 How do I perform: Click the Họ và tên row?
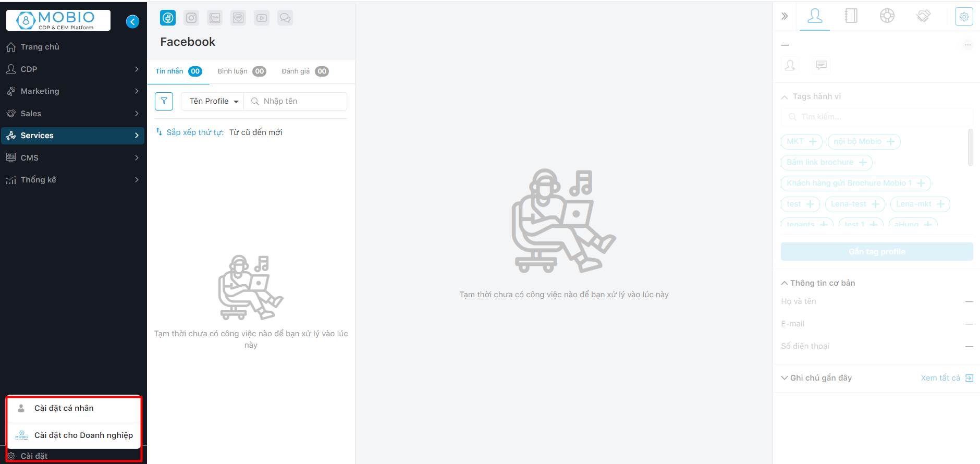[877, 301]
